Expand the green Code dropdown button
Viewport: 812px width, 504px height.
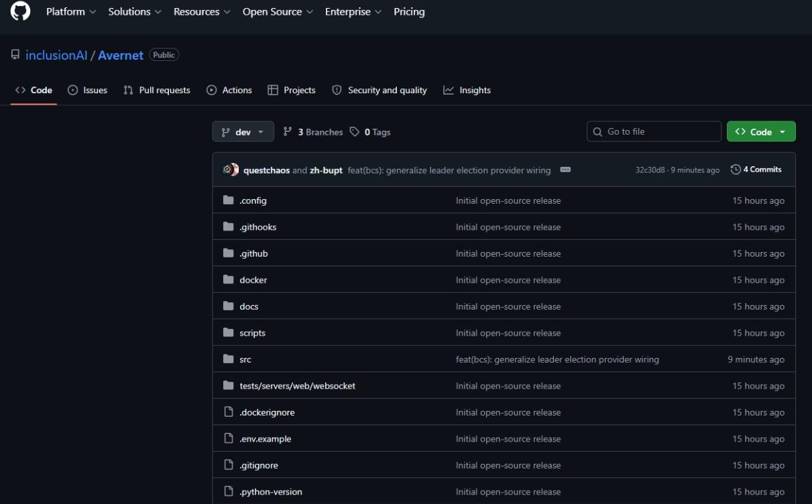(761, 132)
